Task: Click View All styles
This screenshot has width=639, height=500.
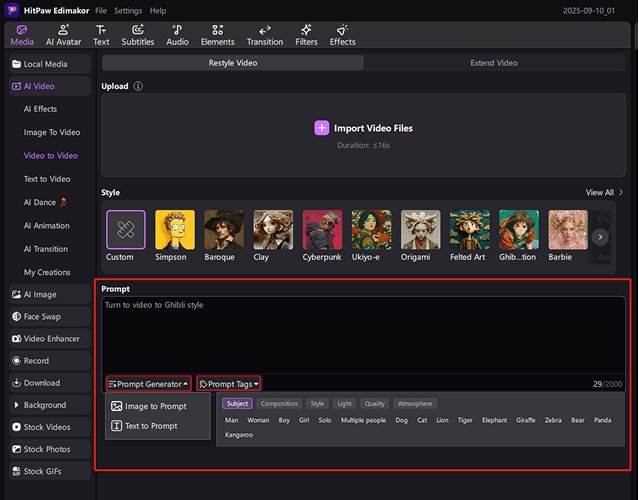Action: pos(604,192)
